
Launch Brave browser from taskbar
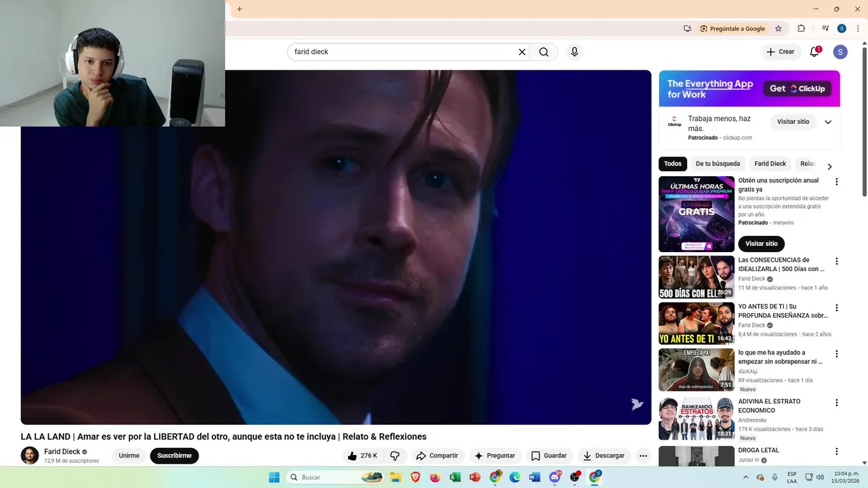tap(415, 477)
